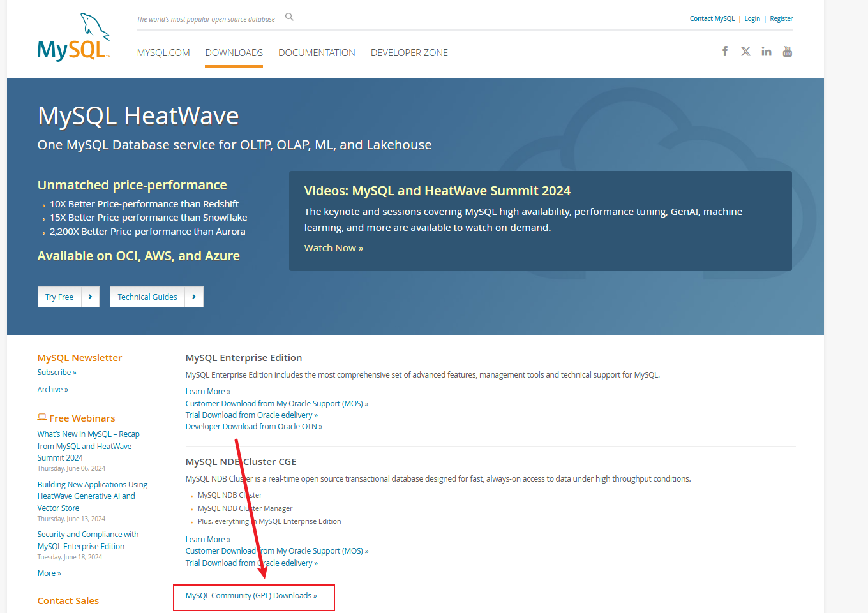The width and height of the screenshot is (868, 613).
Task: Click the MySQL dolphin logo
Action: (x=74, y=38)
